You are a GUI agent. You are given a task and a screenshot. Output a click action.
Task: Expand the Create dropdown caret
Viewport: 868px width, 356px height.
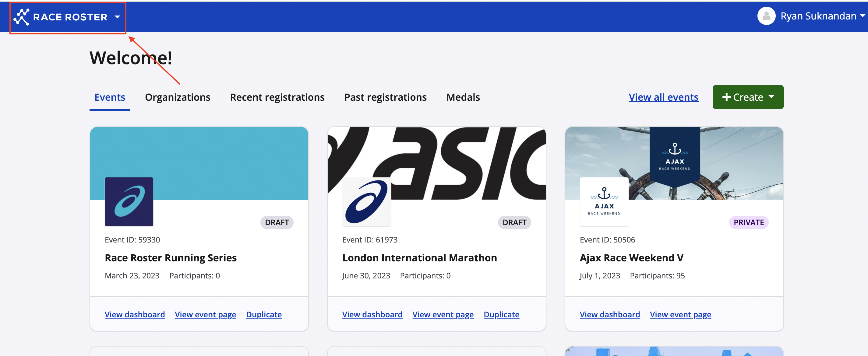[771, 97]
